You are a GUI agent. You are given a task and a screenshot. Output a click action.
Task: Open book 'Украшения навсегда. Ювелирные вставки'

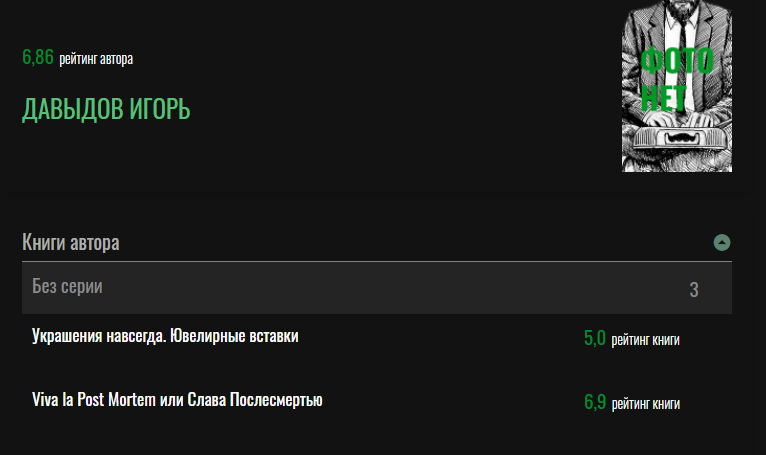point(165,336)
